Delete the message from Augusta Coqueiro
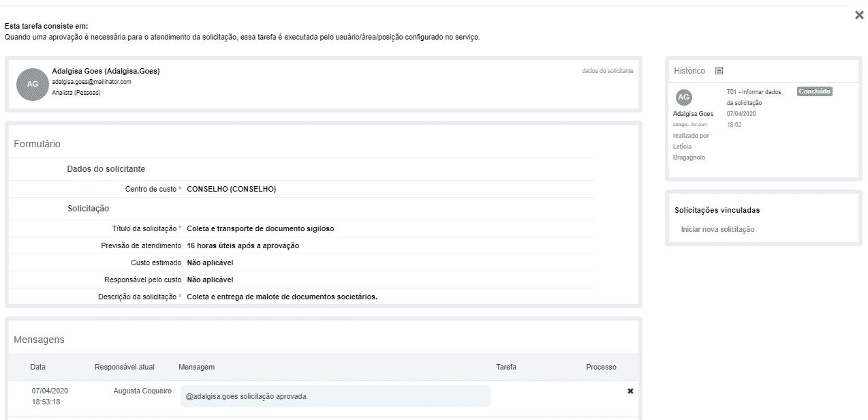This screenshot has height=420, width=868. point(630,391)
